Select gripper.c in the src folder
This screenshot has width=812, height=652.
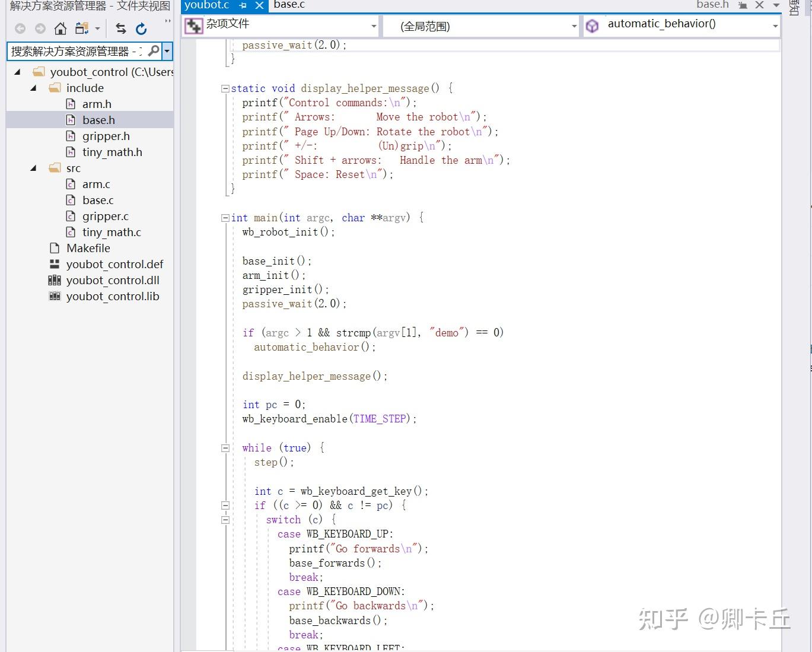coord(106,216)
